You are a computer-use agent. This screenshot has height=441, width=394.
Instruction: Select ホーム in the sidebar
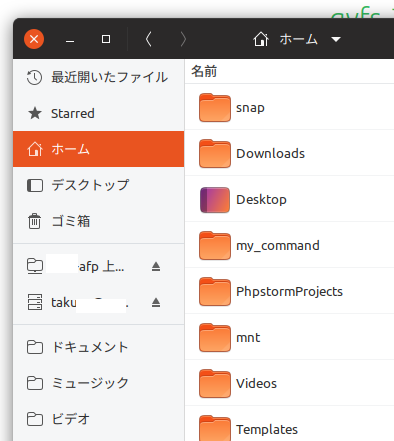(x=99, y=149)
